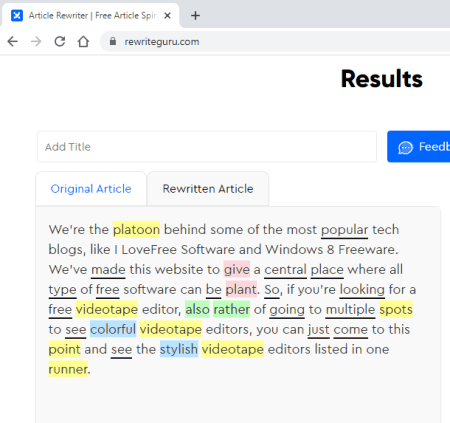The image size is (450, 423).
Task: Click the browser forward arrow
Action: tap(36, 42)
